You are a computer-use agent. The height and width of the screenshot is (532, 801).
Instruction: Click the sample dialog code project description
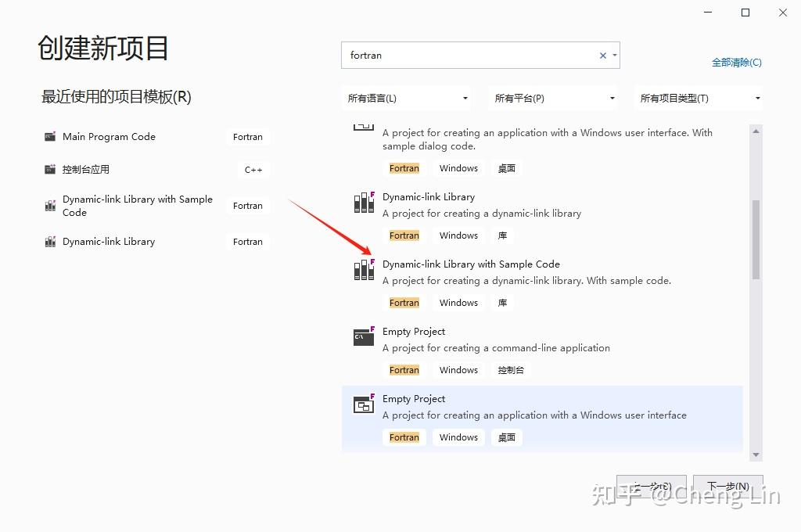pyautogui.click(x=547, y=139)
